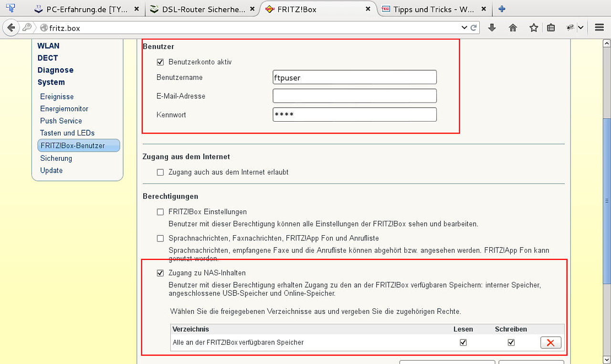Click the Kennwort password field
Screen dimensions: 611x364
tap(355, 114)
